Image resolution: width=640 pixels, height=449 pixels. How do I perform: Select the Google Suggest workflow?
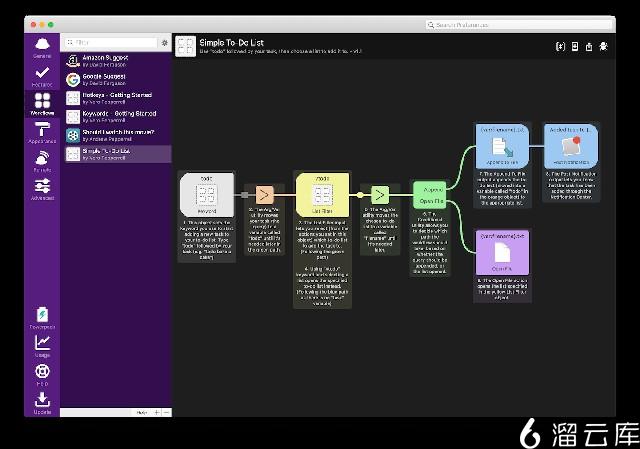[x=117, y=79]
